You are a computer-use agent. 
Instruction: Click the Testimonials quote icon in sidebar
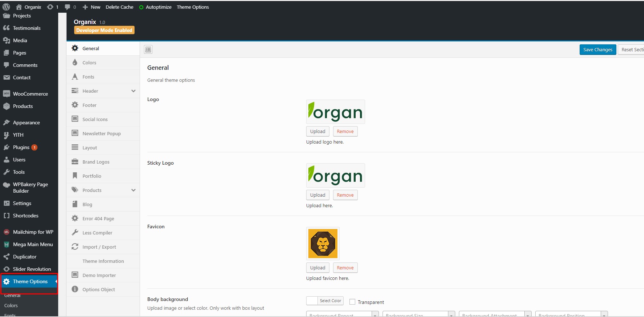click(7, 28)
